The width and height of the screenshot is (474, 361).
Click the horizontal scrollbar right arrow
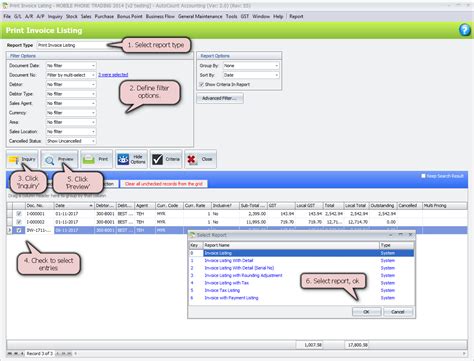coord(464,353)
